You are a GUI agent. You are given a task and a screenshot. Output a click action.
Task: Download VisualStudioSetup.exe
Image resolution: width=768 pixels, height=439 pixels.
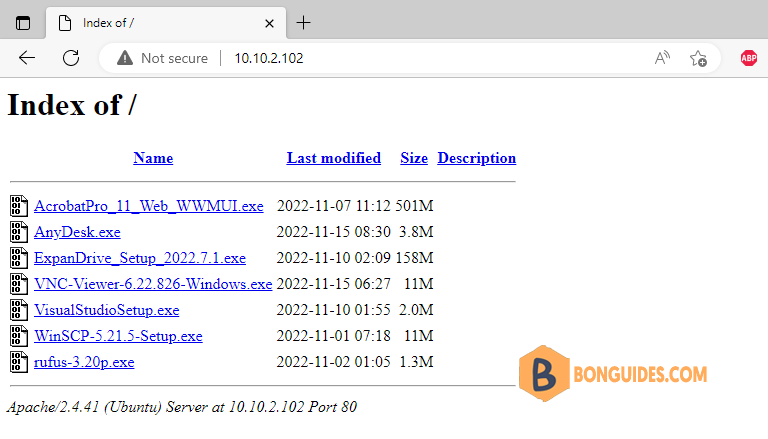(106, 310)
